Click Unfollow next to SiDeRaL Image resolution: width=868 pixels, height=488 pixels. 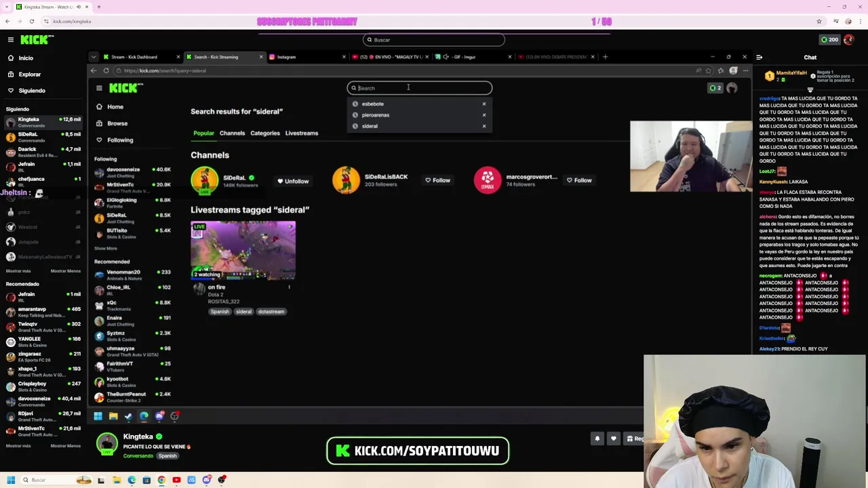point(293,181)
